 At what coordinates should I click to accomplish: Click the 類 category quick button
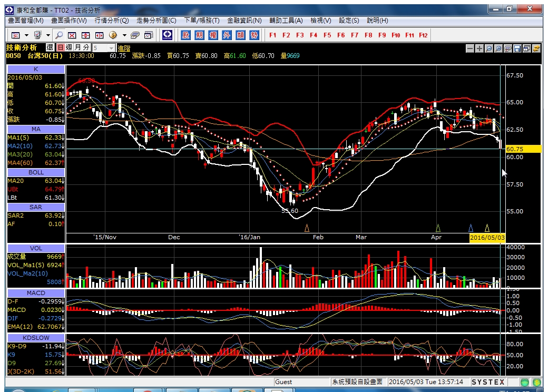tap(240, 35)
